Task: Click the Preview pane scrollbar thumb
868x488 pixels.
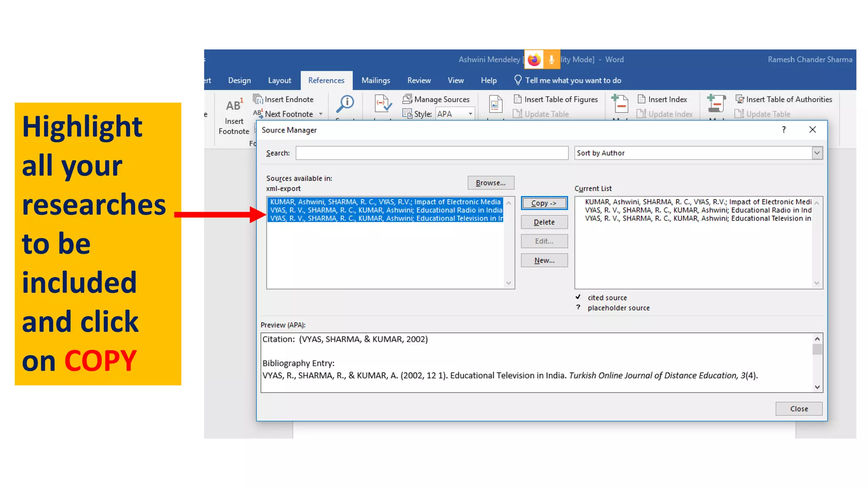Action: tap(817, 349)
